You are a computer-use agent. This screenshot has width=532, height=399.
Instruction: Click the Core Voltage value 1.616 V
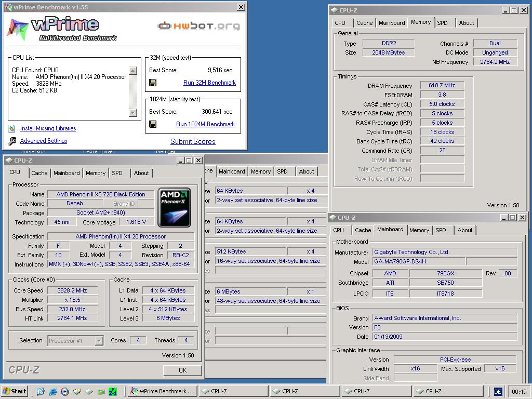(136, 222)
